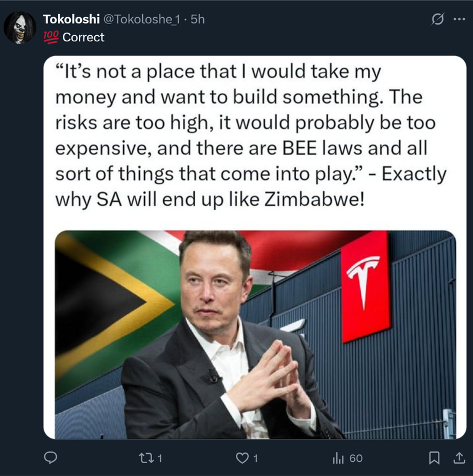Click the repost count number 1
The width and height of the screenshot is (473, 476).
point(160,458)
